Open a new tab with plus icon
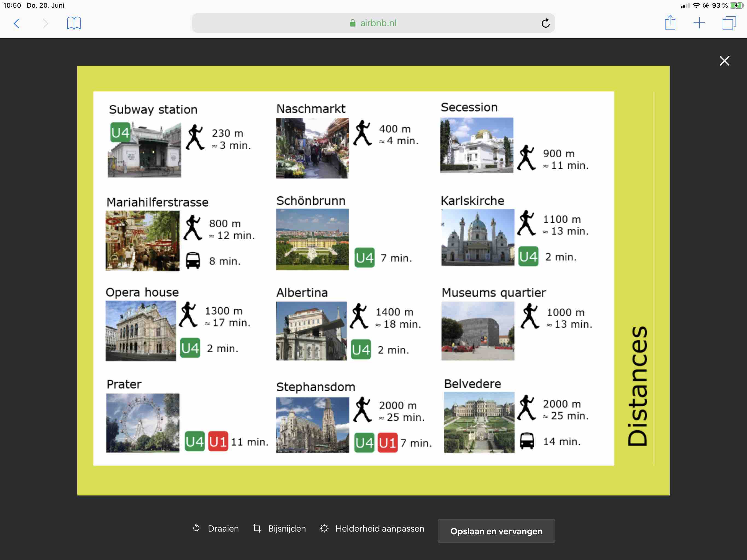747x560 pixels. tap(699, 23)
